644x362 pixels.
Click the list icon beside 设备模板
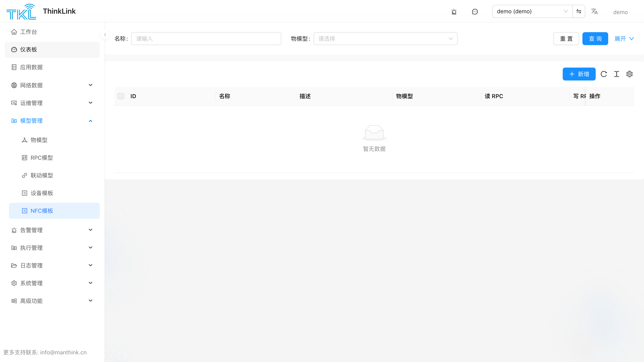(x=25, y=193)
